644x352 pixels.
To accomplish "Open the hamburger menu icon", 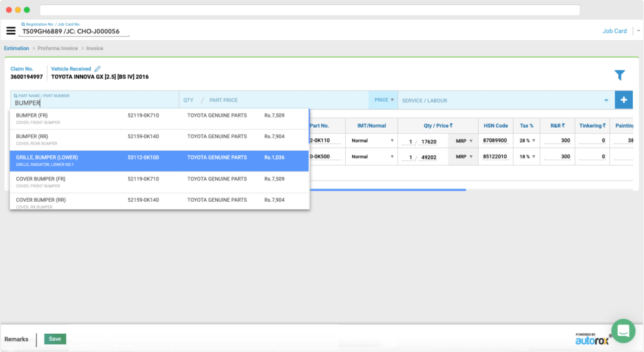I will (11, 31).
